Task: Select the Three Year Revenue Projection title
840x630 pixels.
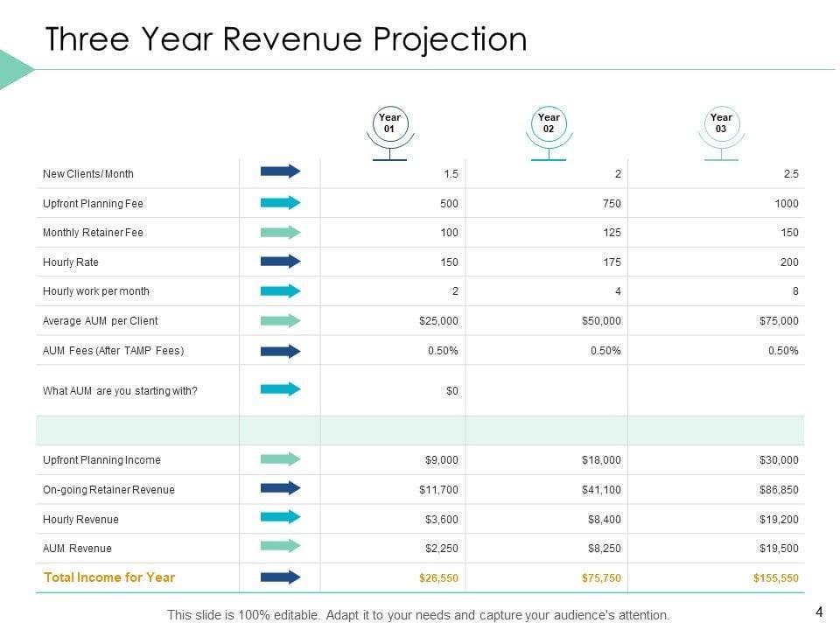Action: (285, 39)
